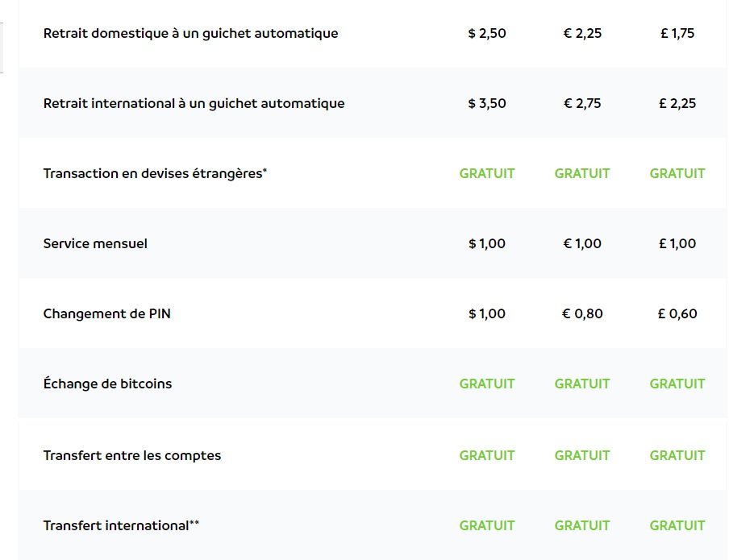Screen dimensions: 729x560
Task: Click the Changement de PIN label
Action: click(x=107, y=313)
